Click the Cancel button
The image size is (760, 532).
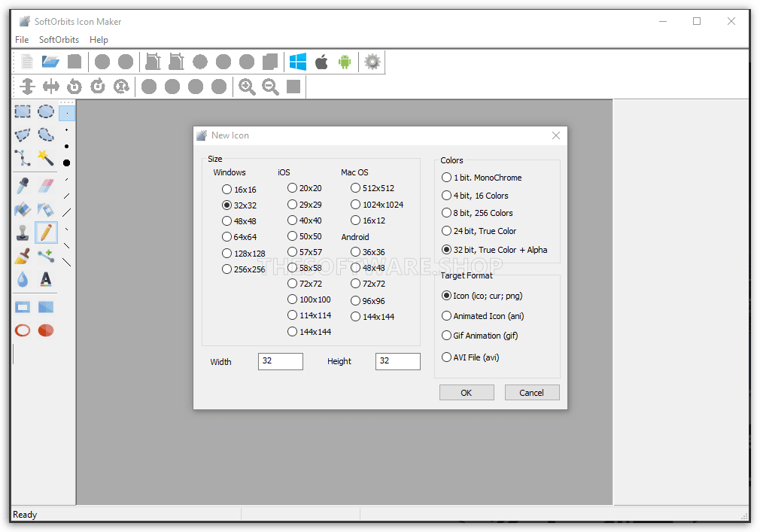[x=532, y=393]
